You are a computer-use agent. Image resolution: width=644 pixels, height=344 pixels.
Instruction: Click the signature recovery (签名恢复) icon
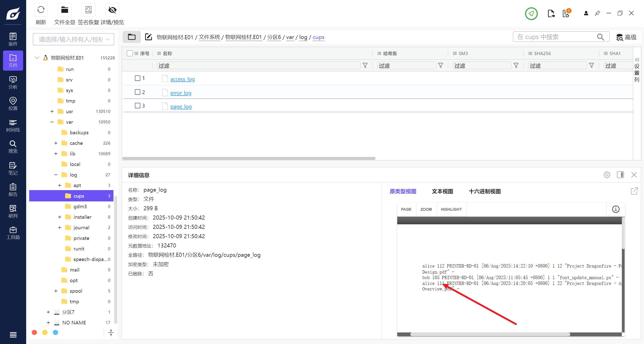click(x=88, y=10)
